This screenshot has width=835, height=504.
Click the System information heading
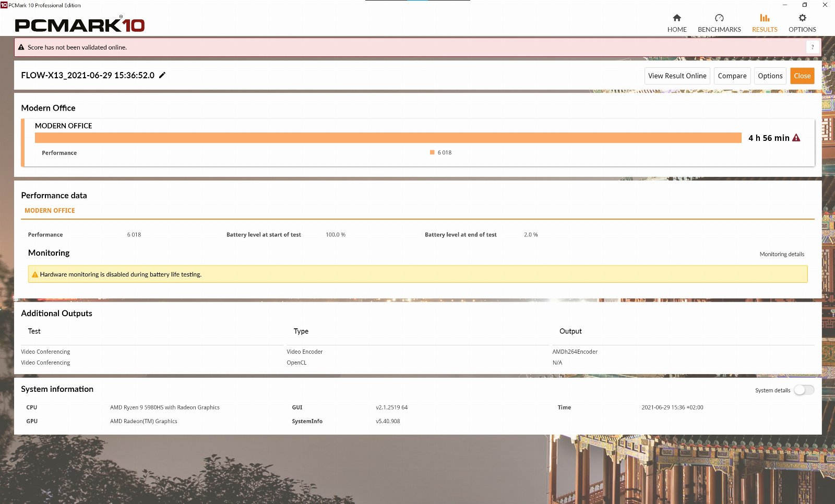(57, 389)
